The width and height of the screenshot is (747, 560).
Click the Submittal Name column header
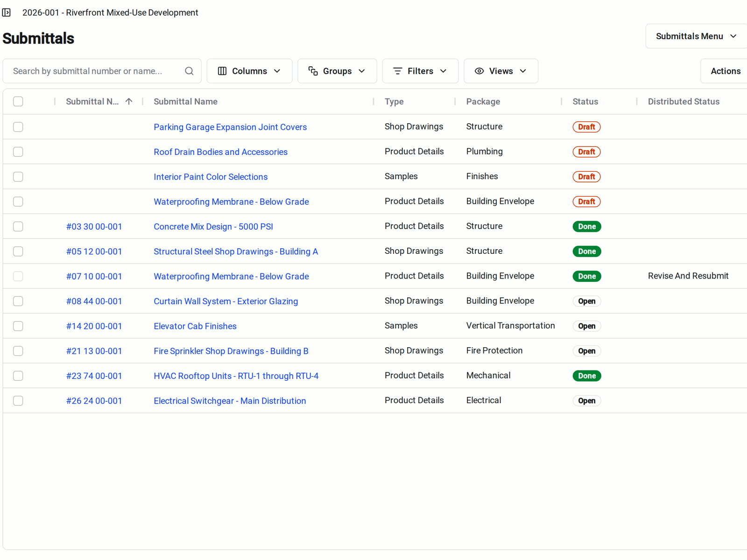[185, 101]
